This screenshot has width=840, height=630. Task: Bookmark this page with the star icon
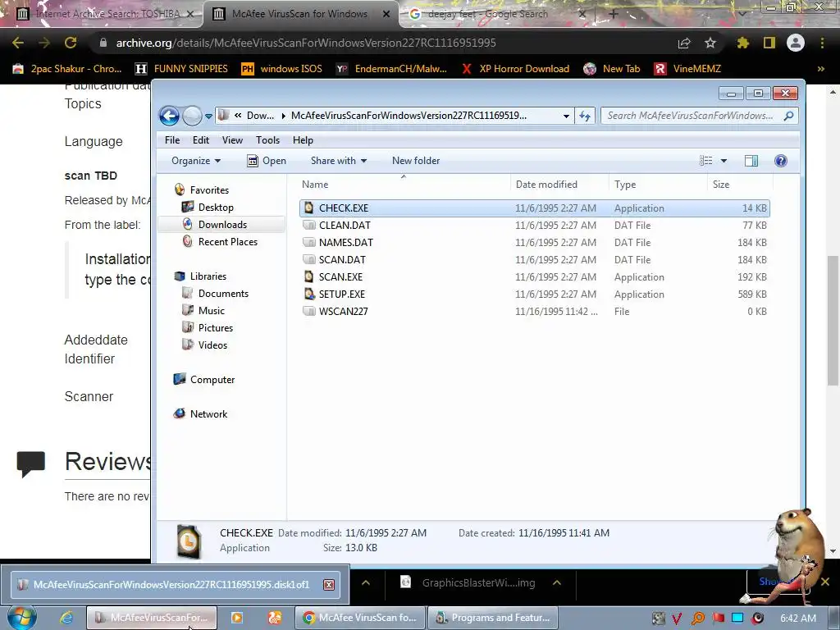710,43
